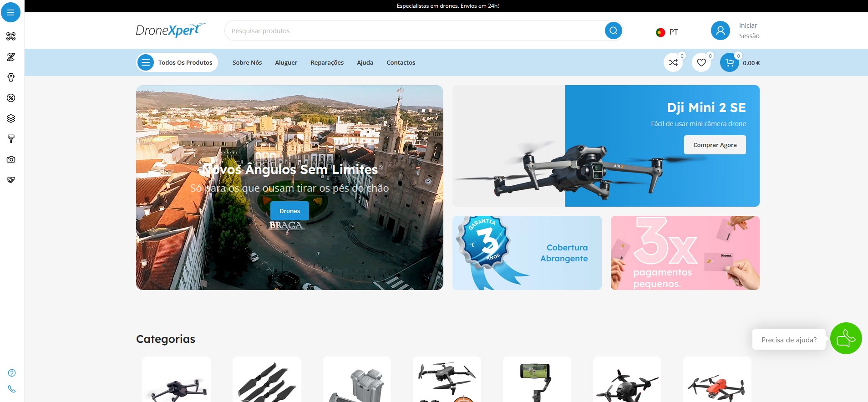Open the Aluguer menu item
868x402 pixels.
point(286,62)
